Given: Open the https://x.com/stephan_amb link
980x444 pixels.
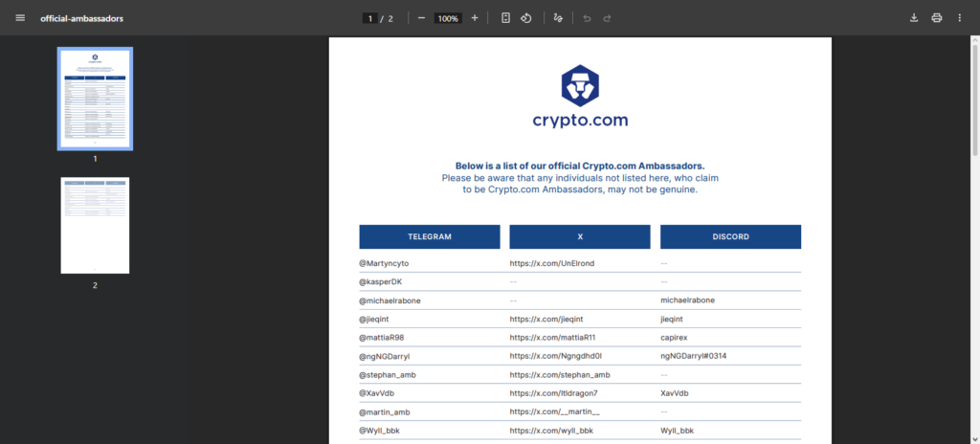Looking at the screenshot, I should click(x=560, y=374).
